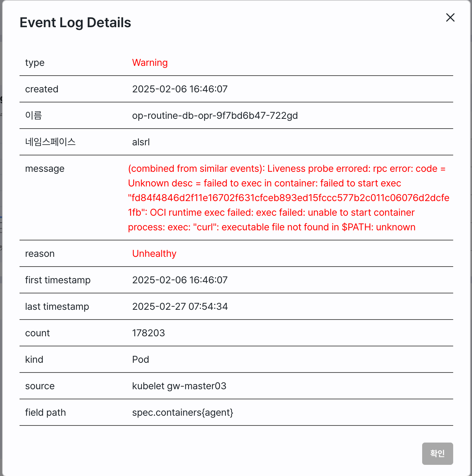Click the namespace value 'alsrl'
The height and width of the screenshot is (476, 472).
[x=141, y=142]
